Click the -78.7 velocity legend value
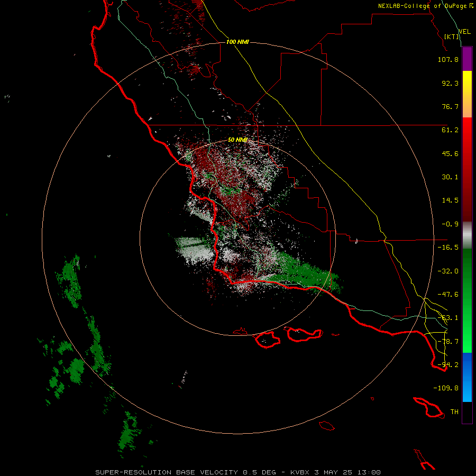Image resolution: width=476 pixels, height=476 pixels. coord(448,342)
